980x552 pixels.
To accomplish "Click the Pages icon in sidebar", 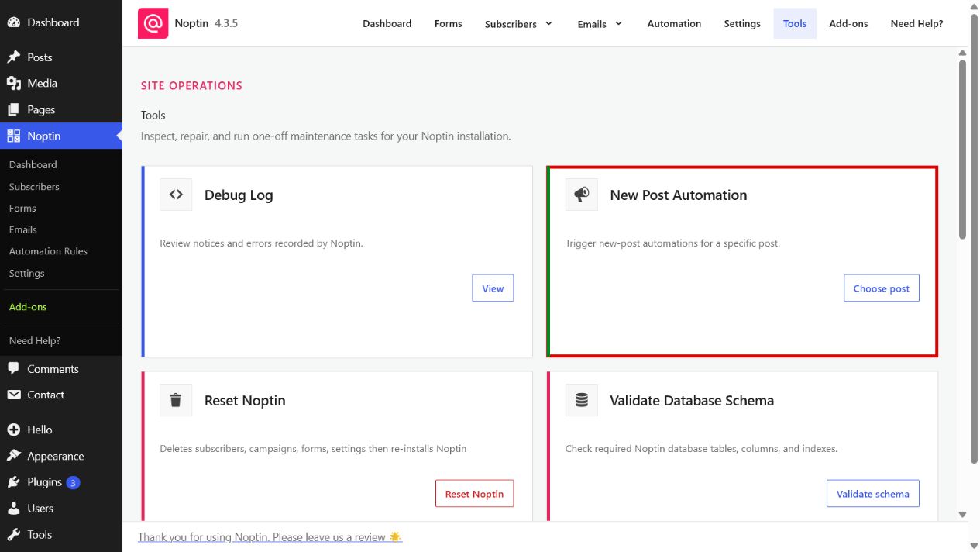I will click(13, 109).
